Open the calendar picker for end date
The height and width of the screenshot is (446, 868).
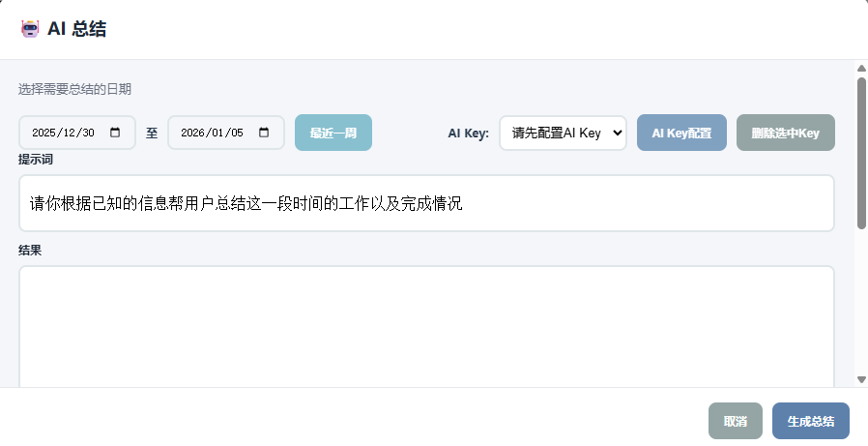264,134
